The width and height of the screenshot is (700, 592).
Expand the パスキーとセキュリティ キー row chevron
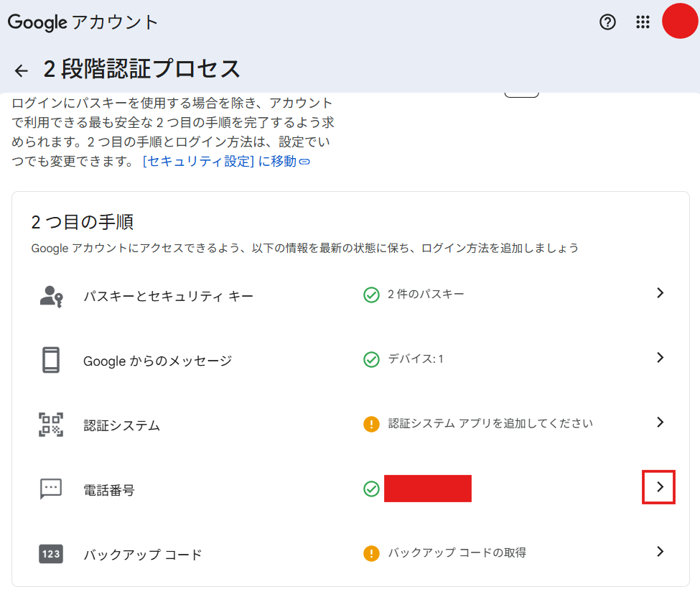pyautogui.click(x=661, y=293)
